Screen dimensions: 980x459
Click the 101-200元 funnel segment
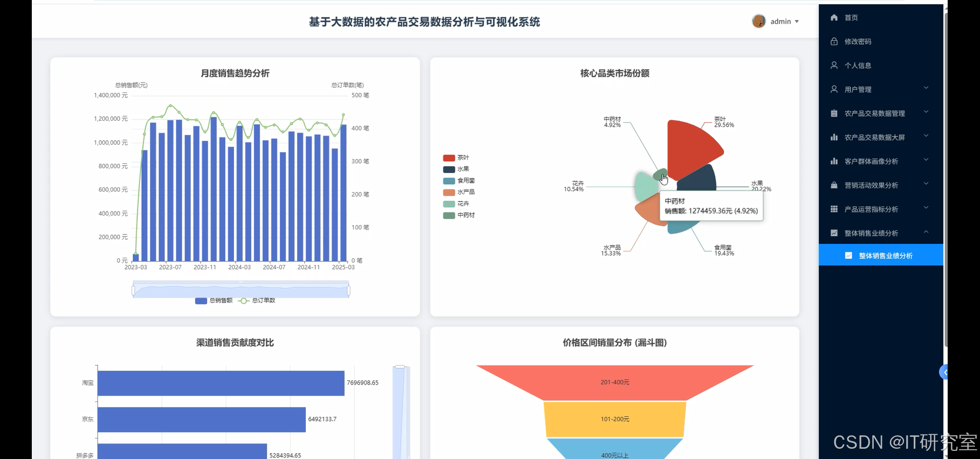[x=615, y=419]
